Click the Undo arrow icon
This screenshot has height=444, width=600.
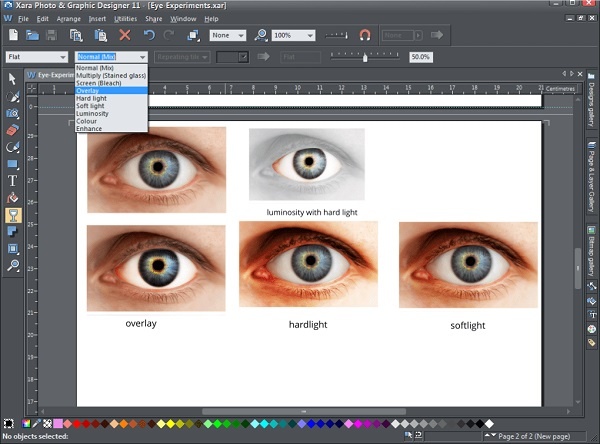[149, 35]
